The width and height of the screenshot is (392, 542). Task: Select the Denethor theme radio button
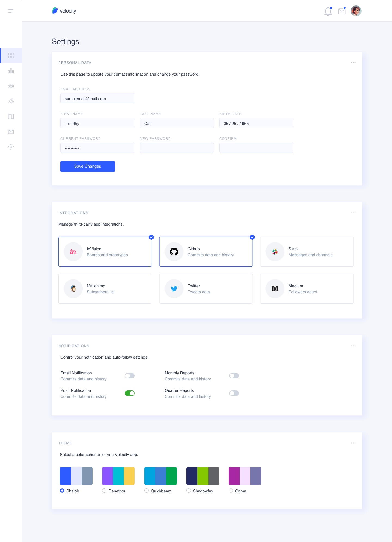[104, 491]
